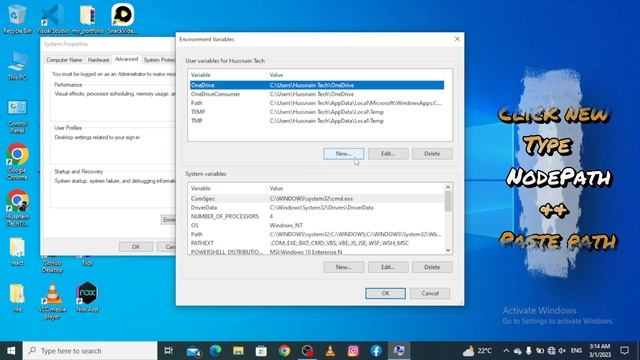Viewport: 640px width, 360px height.
Task: Click the Windows Start button
Action: [11, 351]
